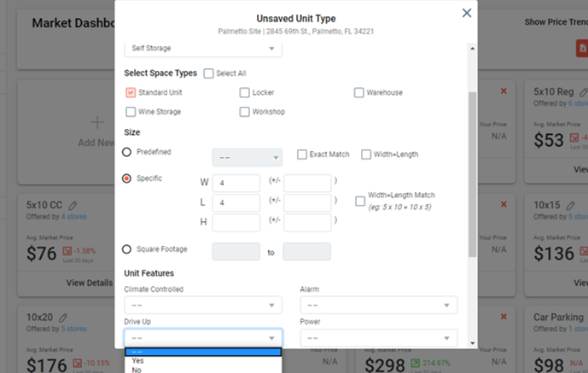Image resolution: width=588 pixels, height=373 pixels.
Task: Enable the Warehouse space type
Action: [359, 92]
